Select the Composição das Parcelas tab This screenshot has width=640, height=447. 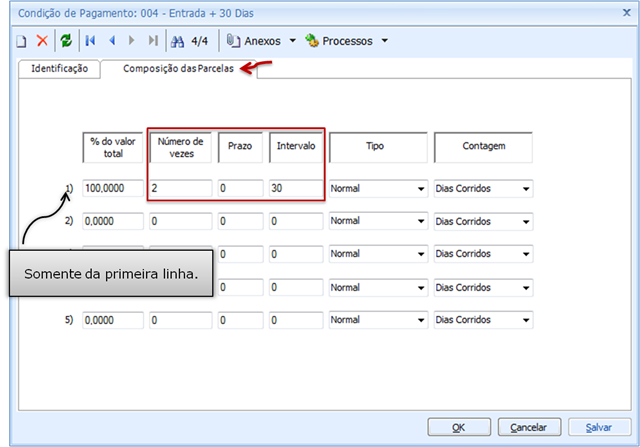178,69
